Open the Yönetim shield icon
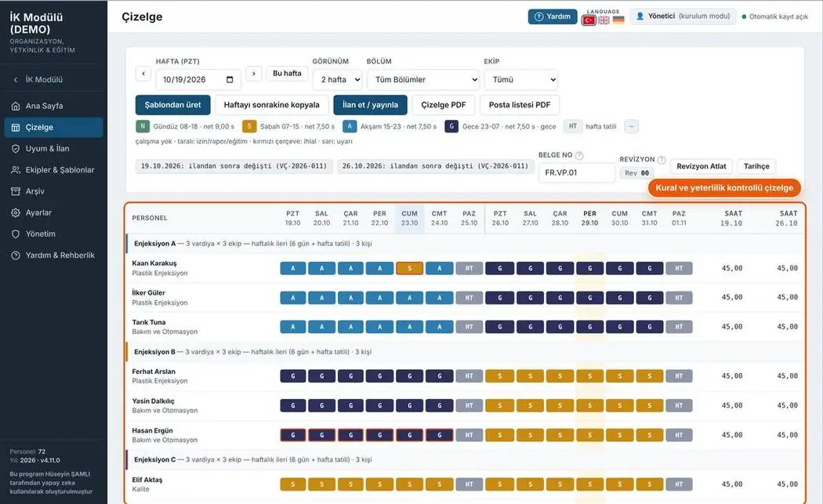Viewport: 823px width, 504px height. pyautogui.click(x=16, y=234)
